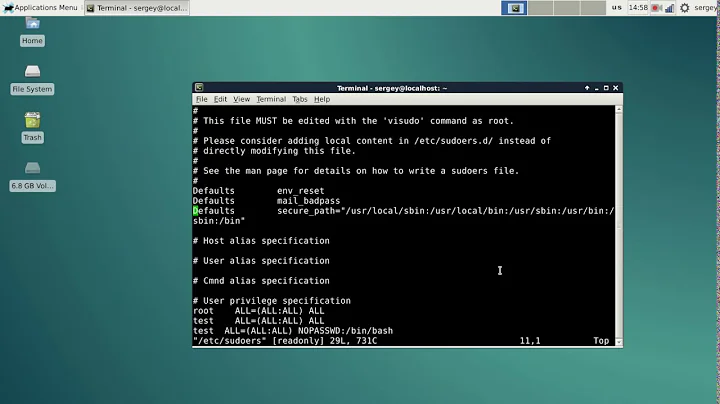The width and height of the screenshot is (720, 404).
Task: Click the '# Host alias specification' line
Action: tap(261, 241)
